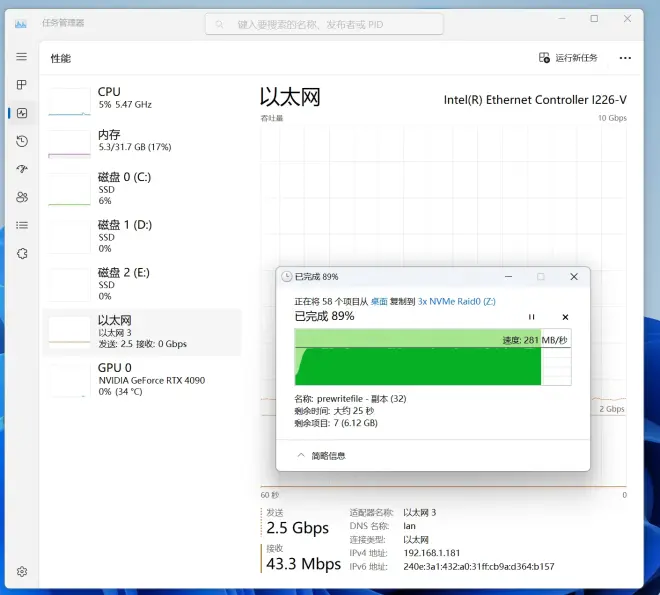Screen dimensions: 660x595
Task: Cancel the file copy with the X
Action: [x=565, y=316]
